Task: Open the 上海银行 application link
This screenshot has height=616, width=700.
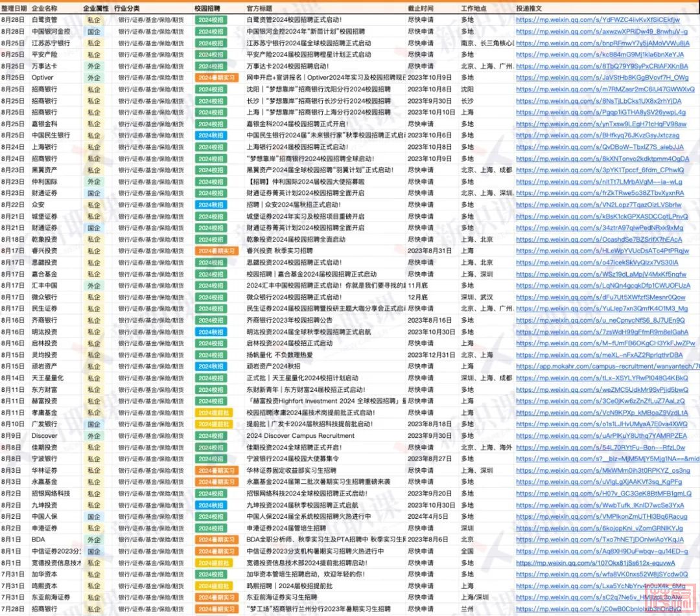Action: pyautogui.click(x=600, y=147)
